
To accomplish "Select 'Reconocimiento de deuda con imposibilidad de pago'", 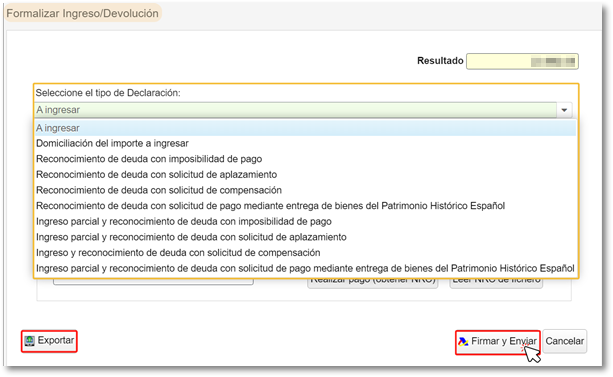I will 305,159.
